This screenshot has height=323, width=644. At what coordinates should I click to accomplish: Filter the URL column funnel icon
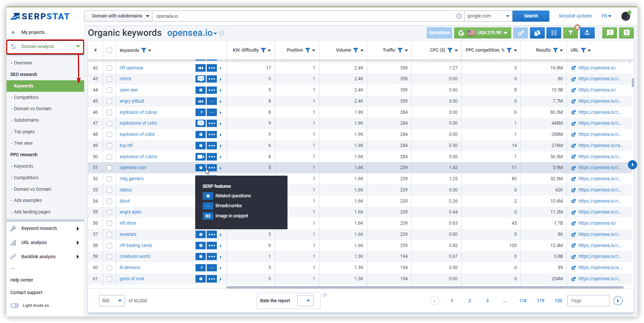583,50
